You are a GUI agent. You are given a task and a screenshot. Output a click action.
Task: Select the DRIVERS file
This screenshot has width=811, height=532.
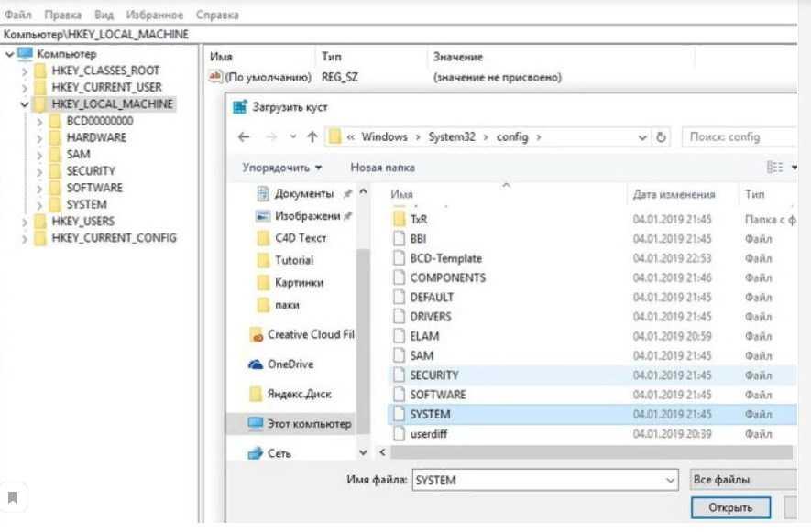point(431,317)
